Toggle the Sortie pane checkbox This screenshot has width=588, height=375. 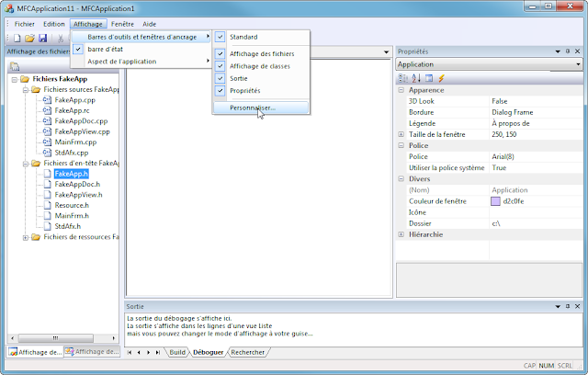coord(220,78)
